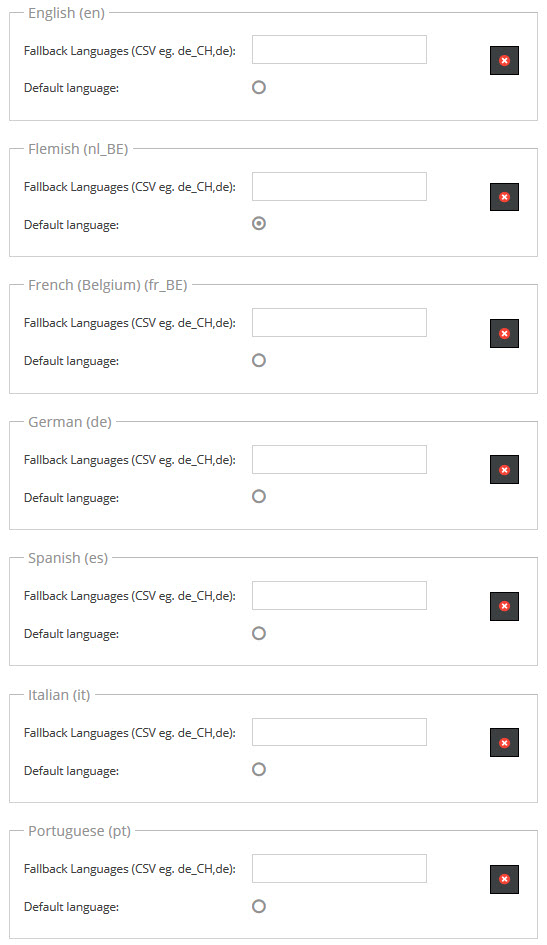
Task: Focus the Spanish fallback languages field
Action: point(339,595)
